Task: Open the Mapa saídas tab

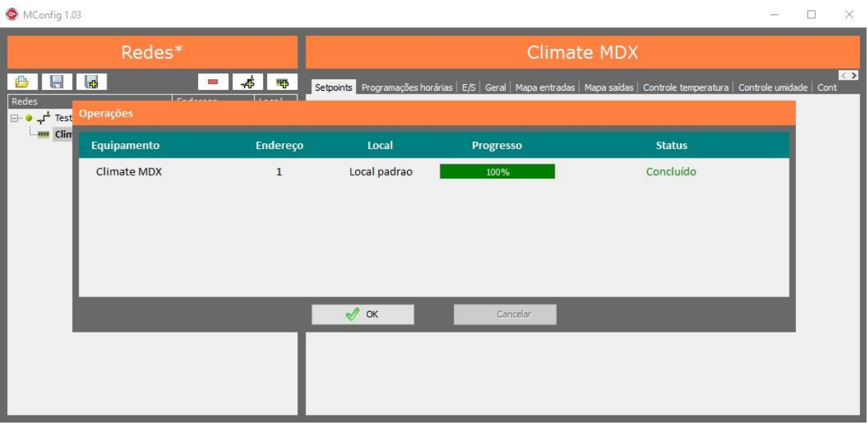Action: click(x=609, y=87)
